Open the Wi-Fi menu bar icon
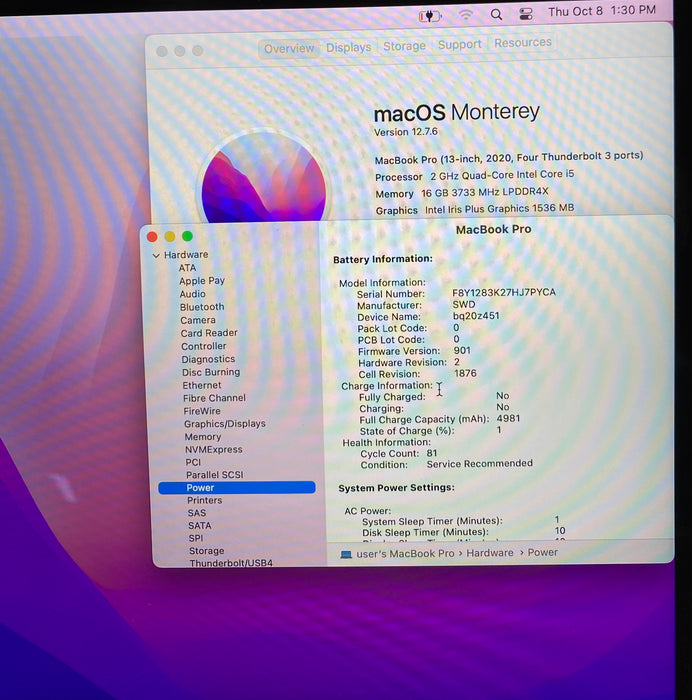The height and width of the screenshot is (700, 692). [466, 15]
